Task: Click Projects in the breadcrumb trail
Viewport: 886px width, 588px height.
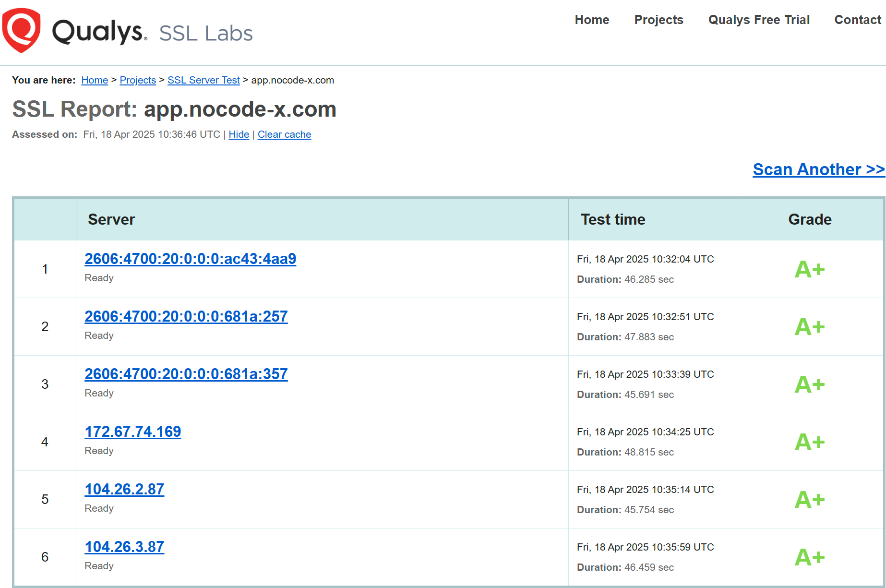Action: click(x=138, y=80)
